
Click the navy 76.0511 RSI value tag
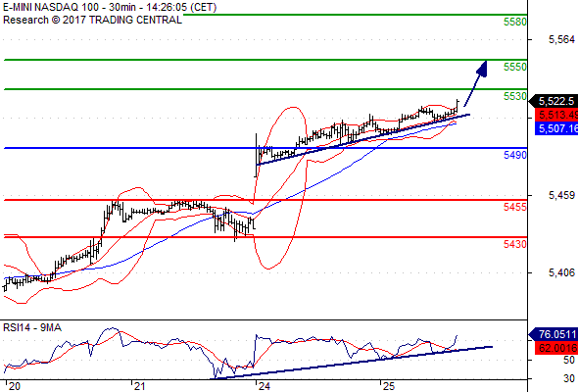554,334
